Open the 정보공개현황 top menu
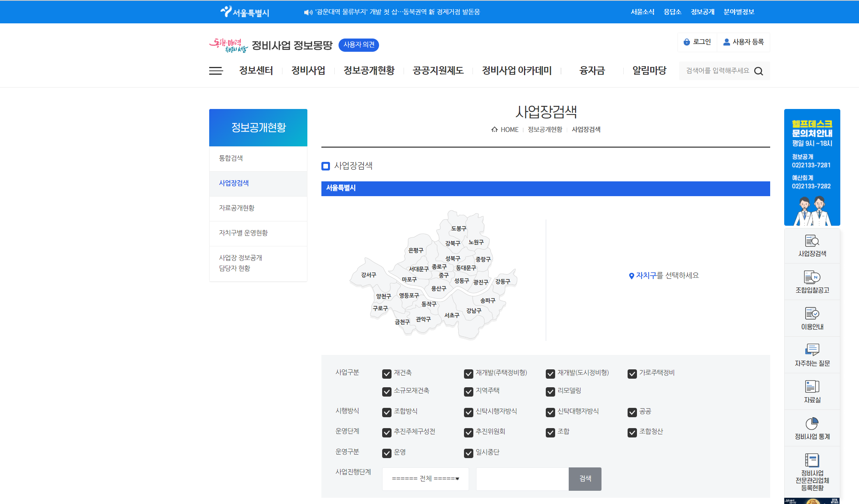Viewport: 859px width, 504px height. pos(369,70)
